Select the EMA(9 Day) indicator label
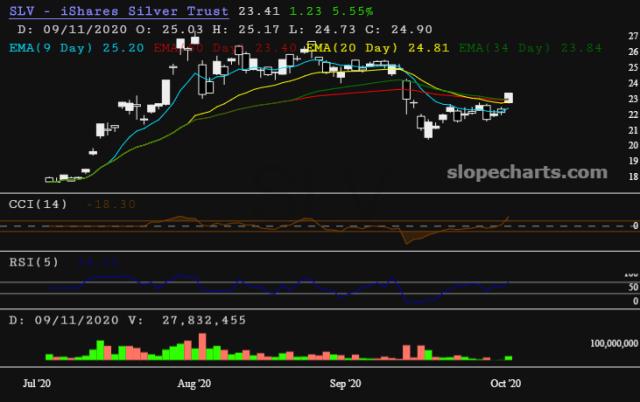640x402 pixels. pos(54,46)
